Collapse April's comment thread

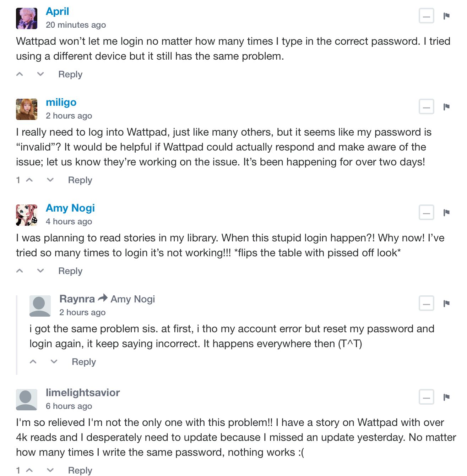pos(426,16)
